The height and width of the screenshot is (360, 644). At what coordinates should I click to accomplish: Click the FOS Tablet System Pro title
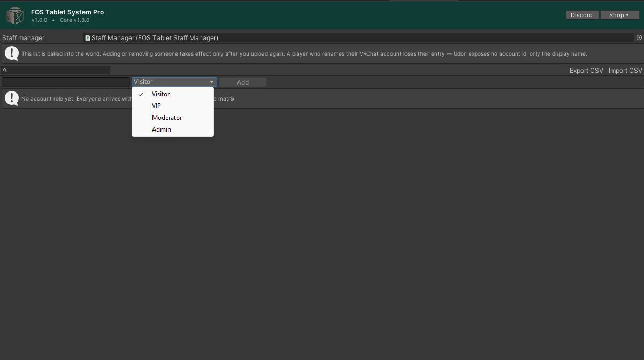point(67,12)
